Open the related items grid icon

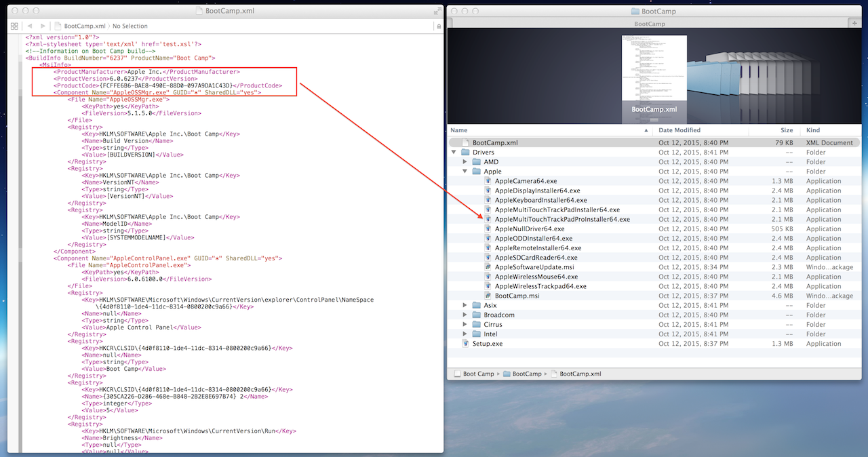tap(14, 26)
